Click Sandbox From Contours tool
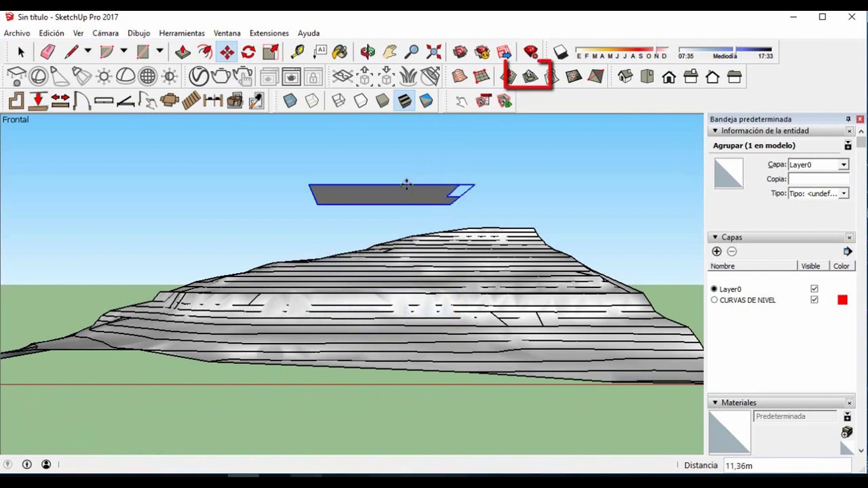 460,77
